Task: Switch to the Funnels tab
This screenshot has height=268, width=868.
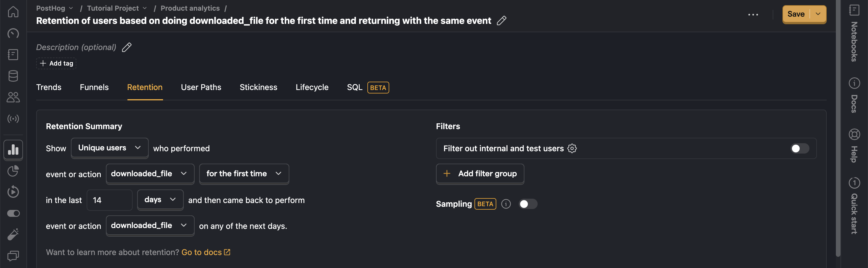Action: (x=94, y=87)
